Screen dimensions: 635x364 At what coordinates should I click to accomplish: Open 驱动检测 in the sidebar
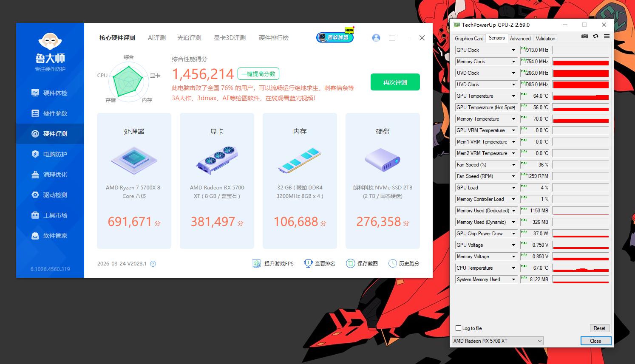pyautogui.click(x=50, y=195)
